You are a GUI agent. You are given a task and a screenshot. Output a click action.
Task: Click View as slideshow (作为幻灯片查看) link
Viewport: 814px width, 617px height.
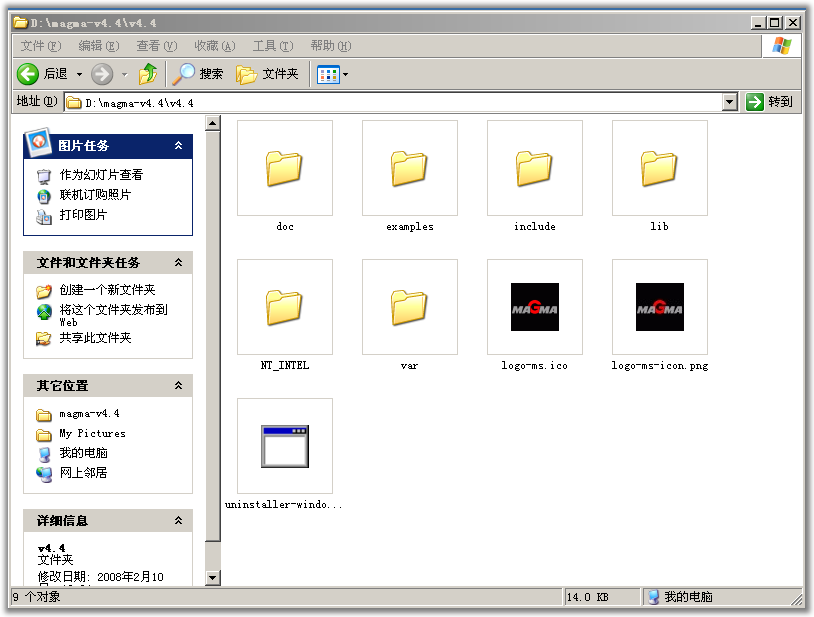[x=101, y=175]
